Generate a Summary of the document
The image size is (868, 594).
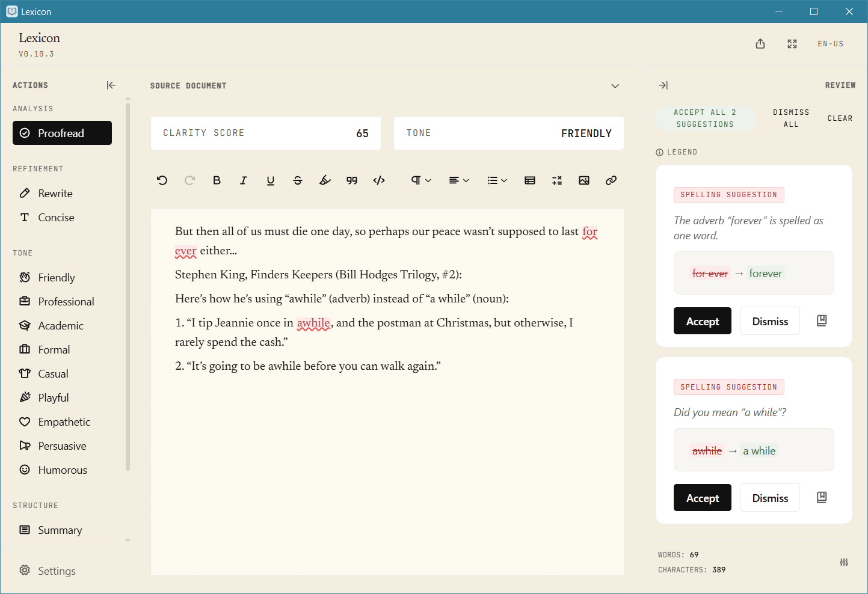click(62, 530)
